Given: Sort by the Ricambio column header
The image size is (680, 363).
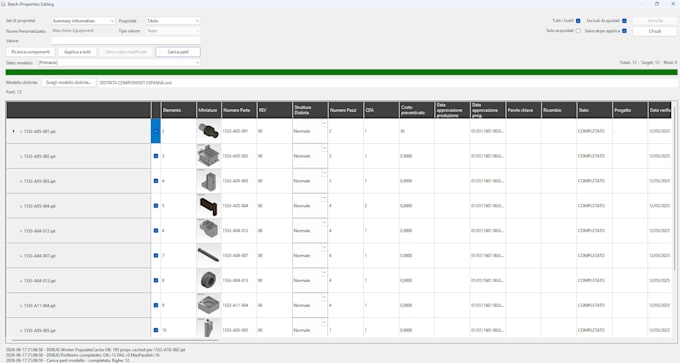Looking at the screenshot, I should 559,110.
